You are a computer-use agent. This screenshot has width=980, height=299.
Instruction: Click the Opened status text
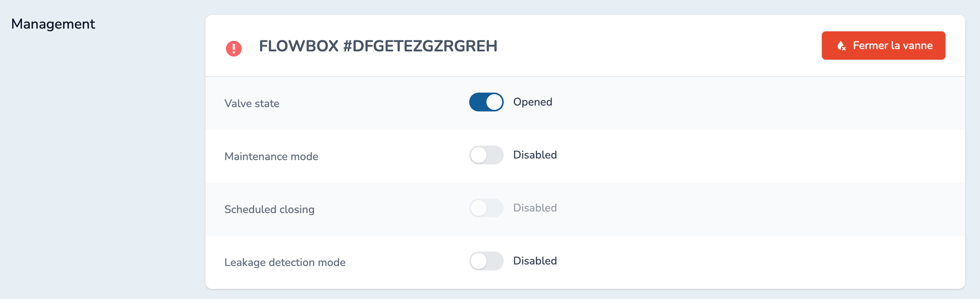pyautogui.click(x=532, y=102)
